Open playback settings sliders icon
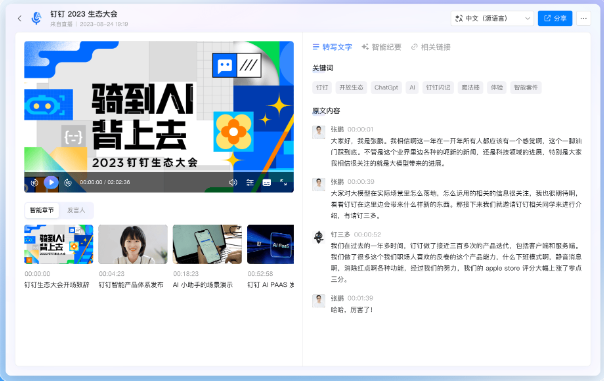This screenshot has height=381, width=604. click(x=250, y=183)
